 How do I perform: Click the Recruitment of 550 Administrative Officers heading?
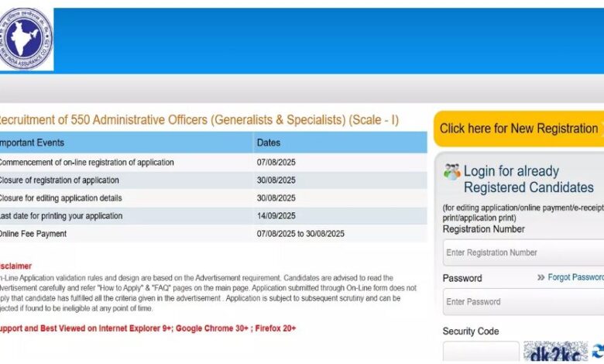point(199,120)
